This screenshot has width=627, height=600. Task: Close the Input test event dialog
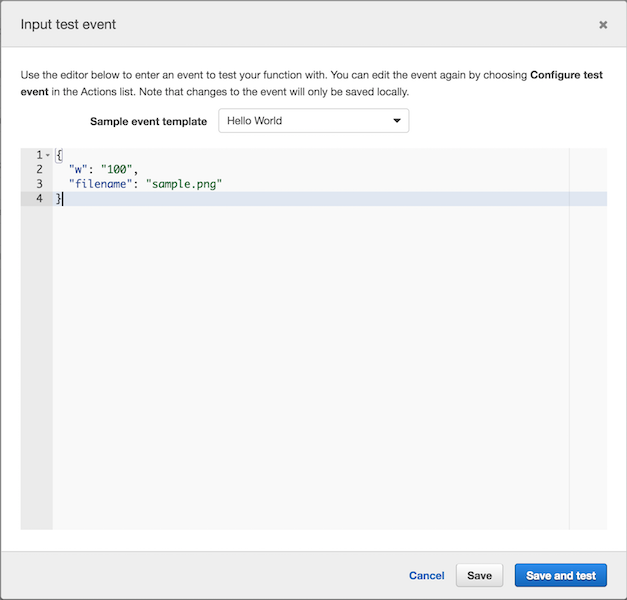(x=603, y=25)
